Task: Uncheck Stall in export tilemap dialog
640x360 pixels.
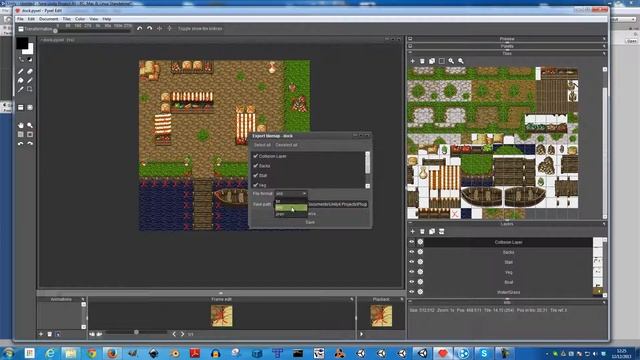Action: pos(256,175)
